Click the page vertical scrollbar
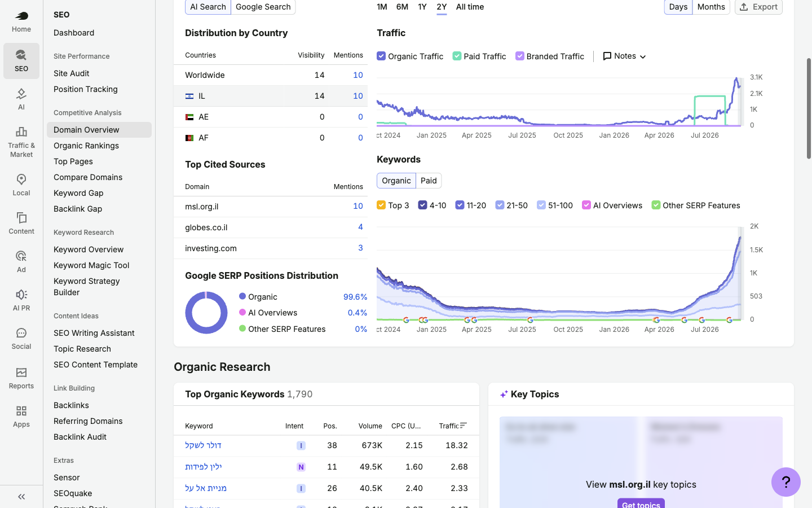Viewport: 812px width, 508px height. (x=809, y=108)
